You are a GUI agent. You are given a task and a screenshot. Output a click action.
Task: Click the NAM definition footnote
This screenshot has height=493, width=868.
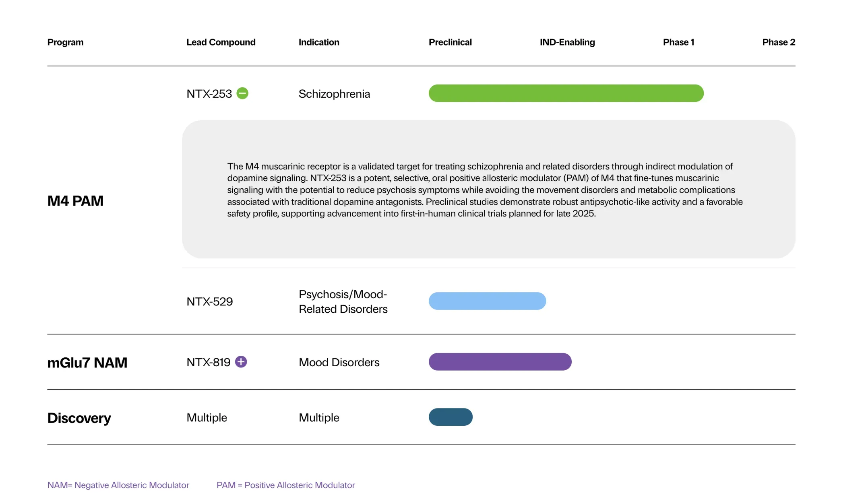point(118,485)
